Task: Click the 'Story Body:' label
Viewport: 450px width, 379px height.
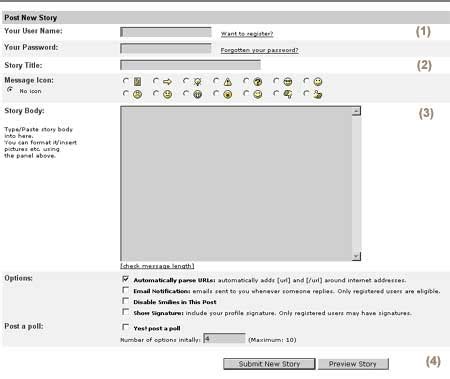Action: click(x=24, y=111)
